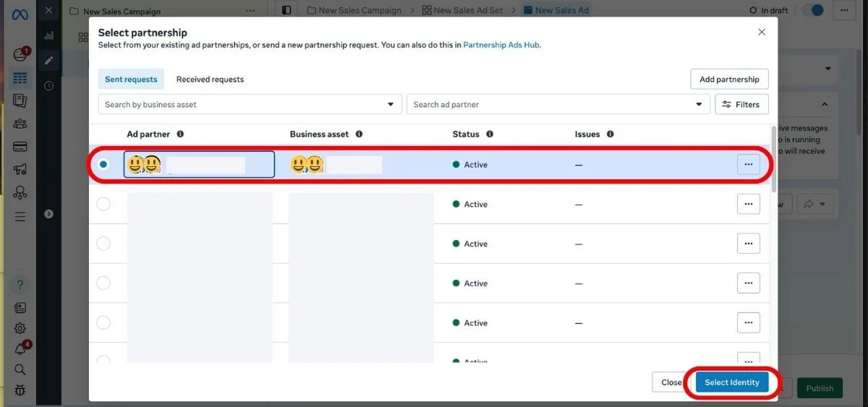Expand the editor rail with arrow button

point(48,214)
